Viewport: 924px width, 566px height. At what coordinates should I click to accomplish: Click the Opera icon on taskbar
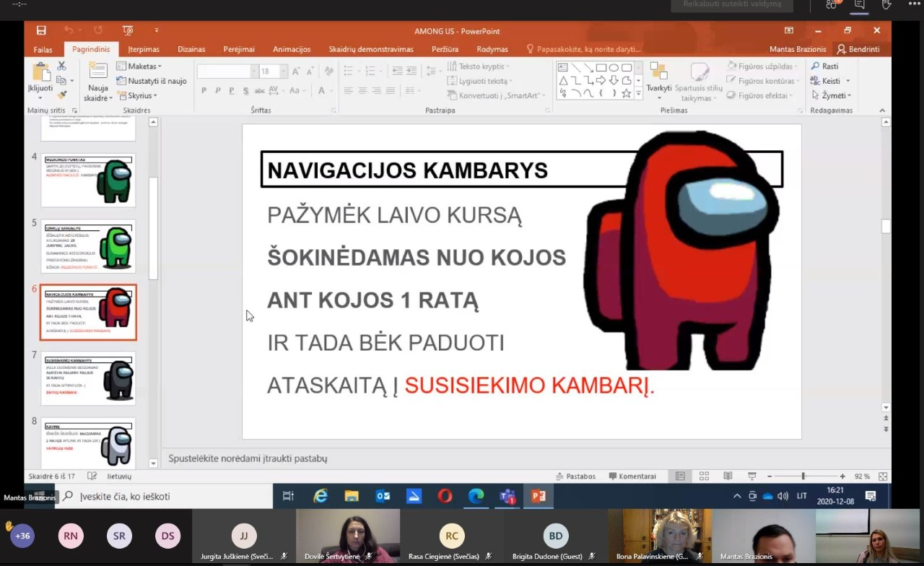coord(445,496)
